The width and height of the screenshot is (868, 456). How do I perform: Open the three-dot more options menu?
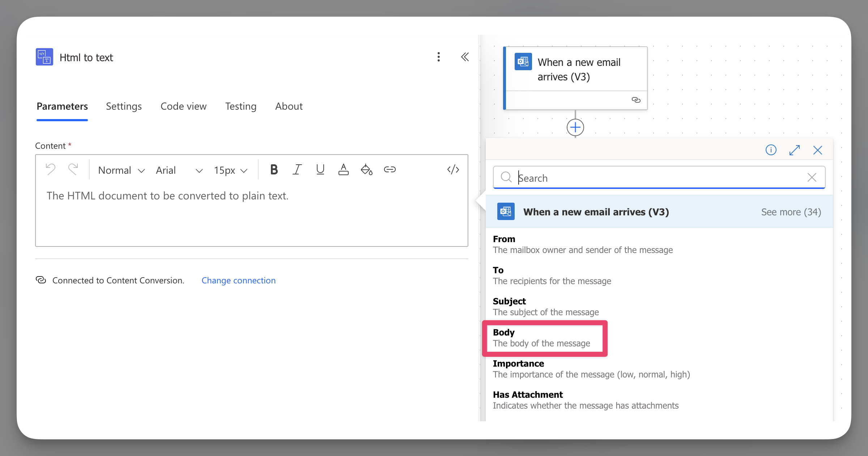(438, 57)
